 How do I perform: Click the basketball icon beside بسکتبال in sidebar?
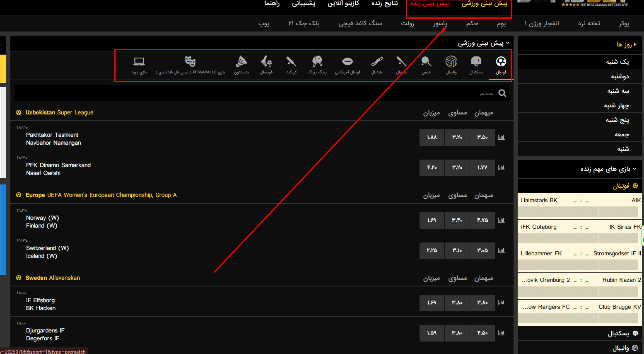coord(635,333)
